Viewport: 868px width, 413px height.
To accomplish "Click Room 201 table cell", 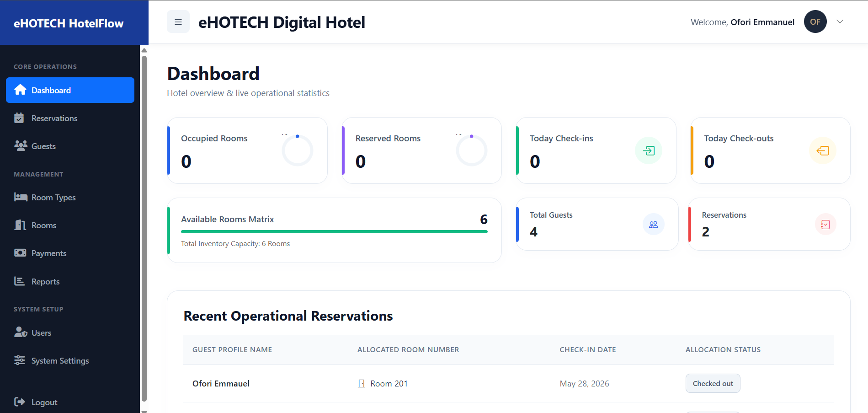I will tap(389, 383).
